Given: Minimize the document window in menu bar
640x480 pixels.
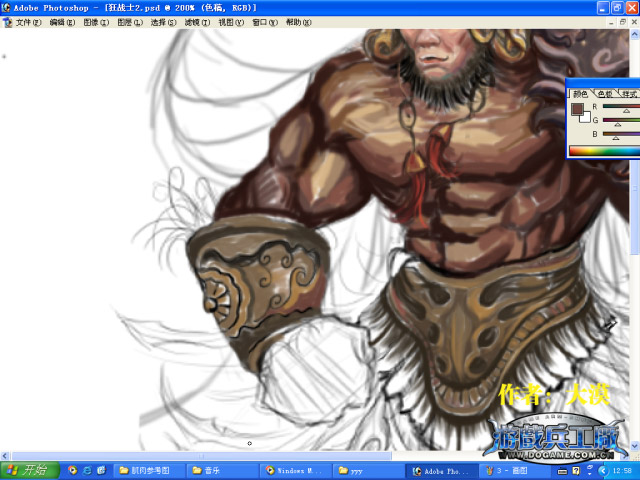Looking at the screenshot, I should pyautogui.click(x=611, y=22).
